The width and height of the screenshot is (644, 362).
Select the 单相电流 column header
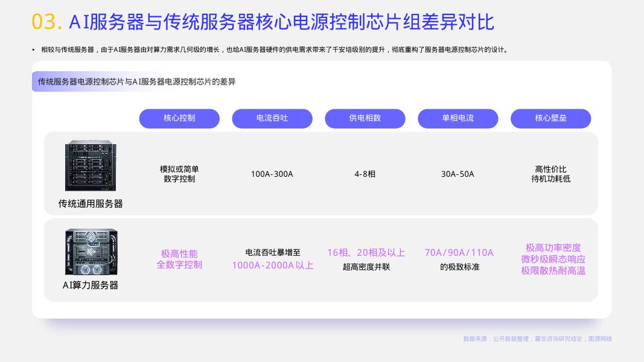pos(457,118)
